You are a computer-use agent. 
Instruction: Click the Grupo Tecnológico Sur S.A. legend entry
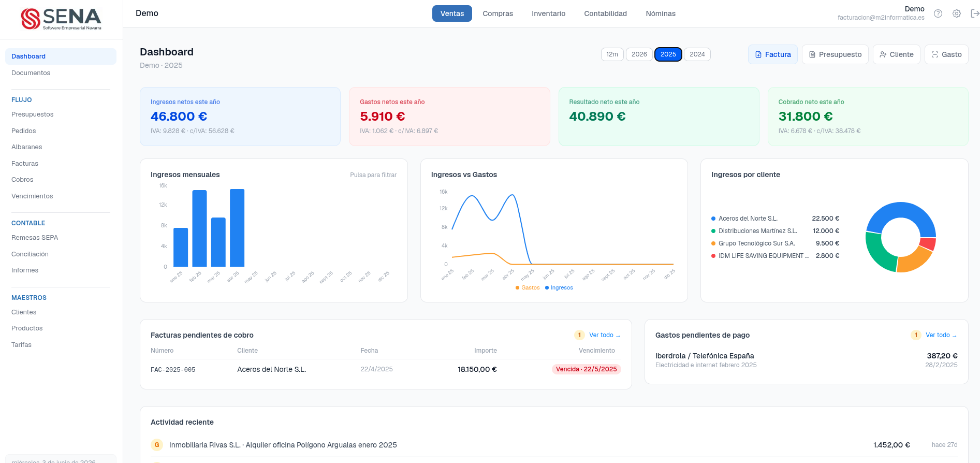tap(775, 243)
